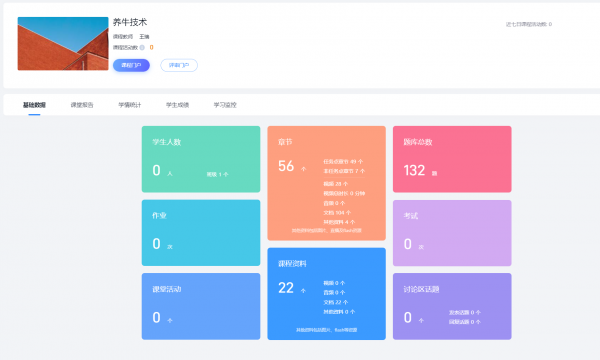600x360 pixels.
Task: Go to the 学习监控 tab
Action: [225, 105]
